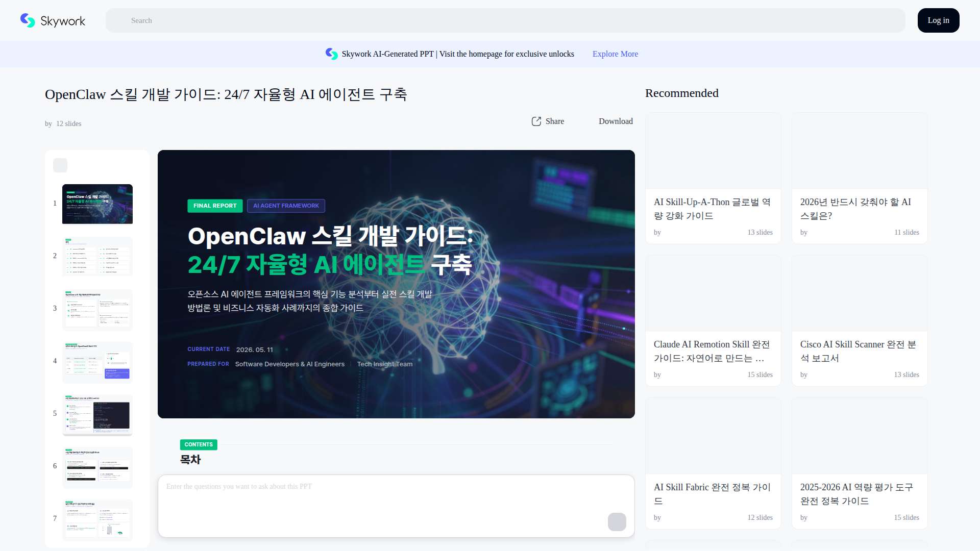
Task: Select slide 1 thumbnail
Action: 97,204
